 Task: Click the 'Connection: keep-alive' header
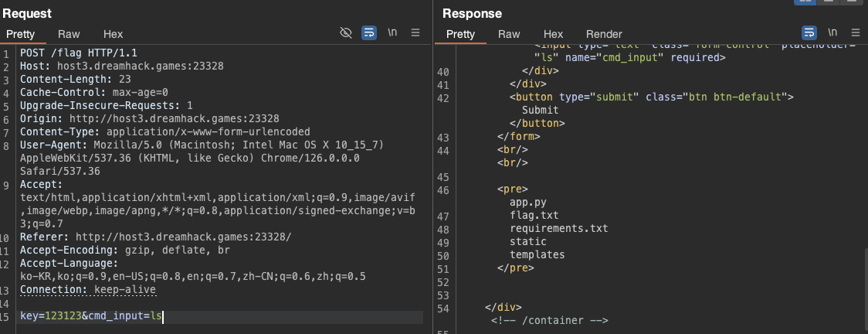88,290
